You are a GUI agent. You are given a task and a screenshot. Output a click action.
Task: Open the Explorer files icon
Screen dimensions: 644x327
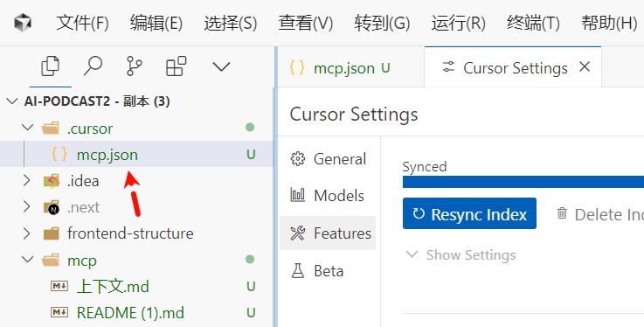click(x=51, y=66)
